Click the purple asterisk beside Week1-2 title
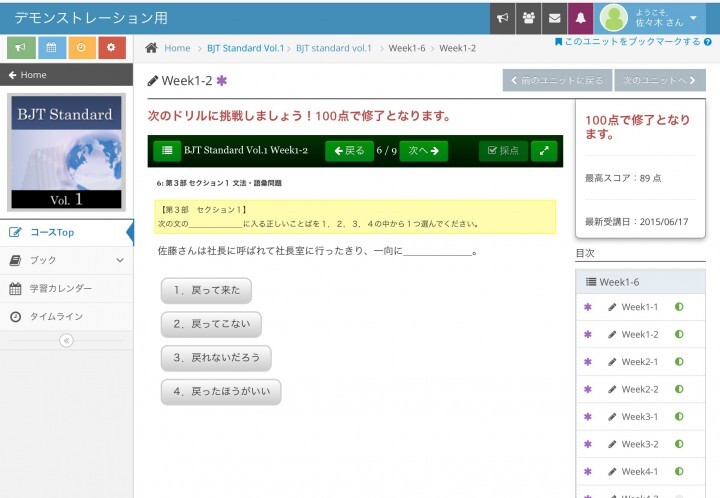 (222, 81)
